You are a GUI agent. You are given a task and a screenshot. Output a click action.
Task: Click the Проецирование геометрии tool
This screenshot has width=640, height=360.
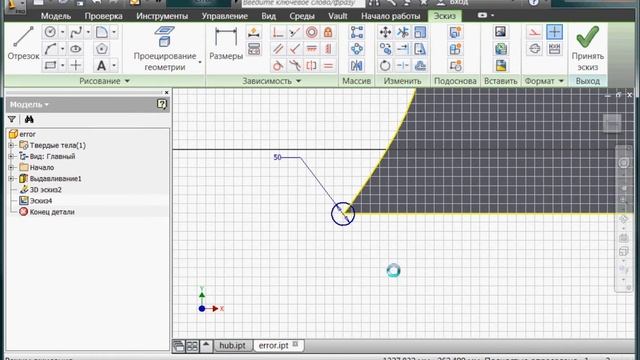(165, 48)
